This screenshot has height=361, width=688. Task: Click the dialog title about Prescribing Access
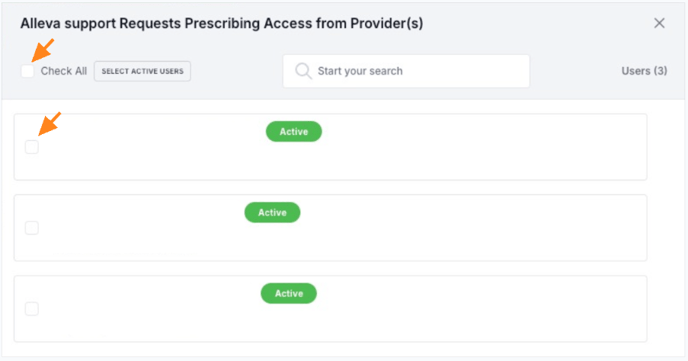(222, 23)
